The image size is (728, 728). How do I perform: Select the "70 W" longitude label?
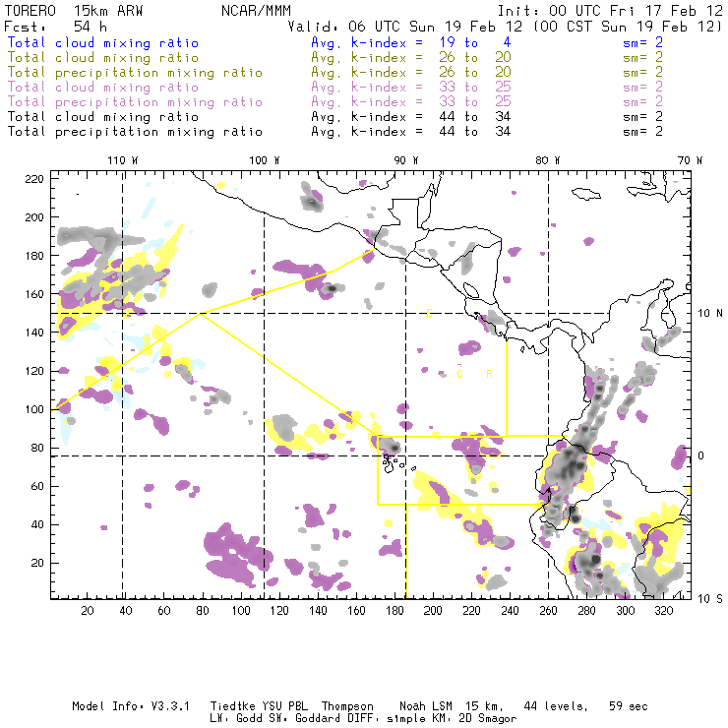pos(690,160)
